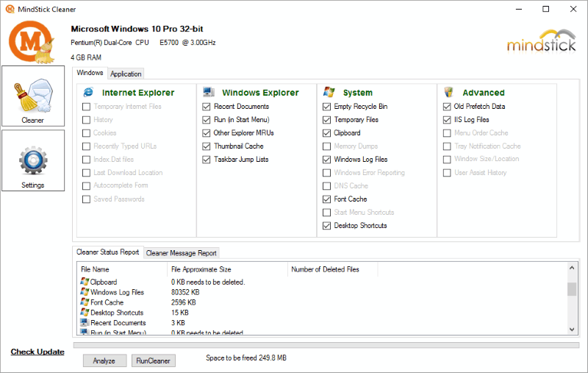
Task: Click the cleaning progress bar
Action: (326, 345)
